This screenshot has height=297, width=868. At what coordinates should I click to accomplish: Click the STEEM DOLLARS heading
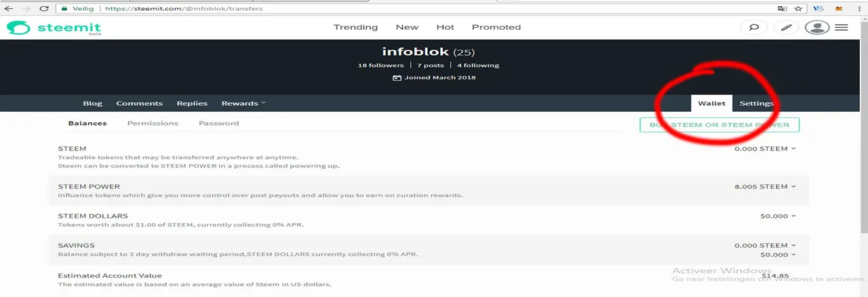point(93,216)
